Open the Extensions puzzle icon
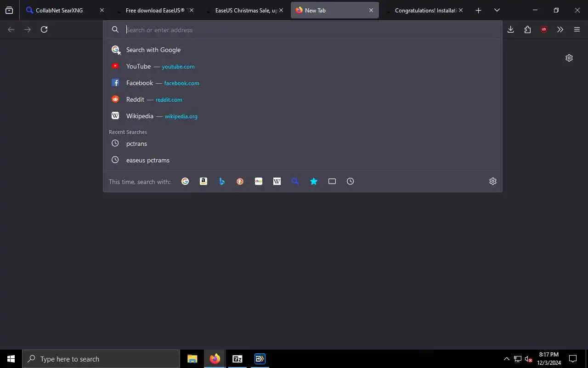The height and width of the screenshot is (368, 588). pyautogui.click(x=527, y=29)
